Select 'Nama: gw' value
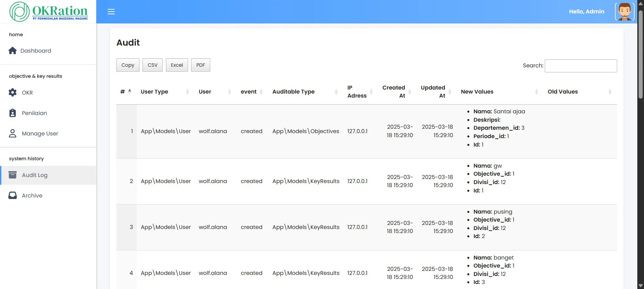The image size is (644, 289). point(488,166)
